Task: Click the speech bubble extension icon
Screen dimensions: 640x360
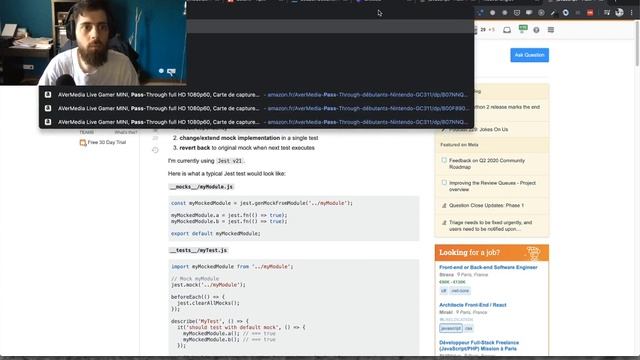Action: pos(529,13)
